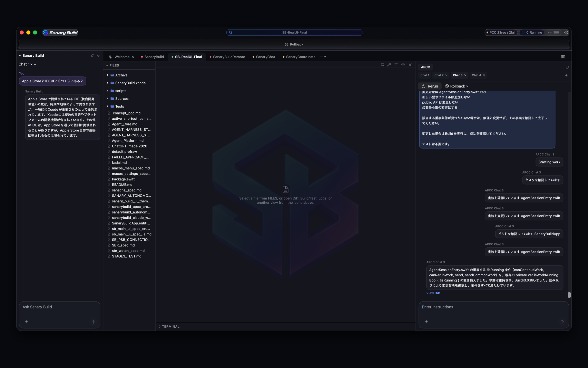Open the Logs lines icon
Screen dimensions: 588x368
point(396,64)
